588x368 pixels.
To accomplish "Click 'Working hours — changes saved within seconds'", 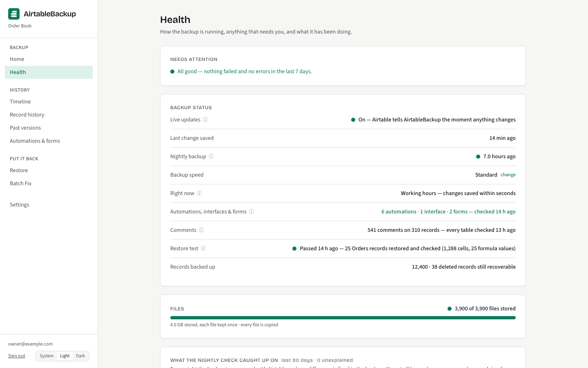I will (458, 193).
